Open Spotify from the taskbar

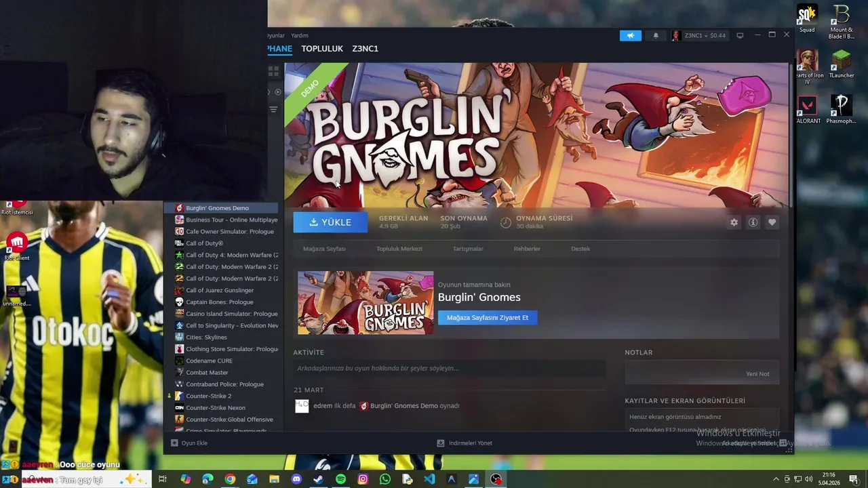coord(340,479)
